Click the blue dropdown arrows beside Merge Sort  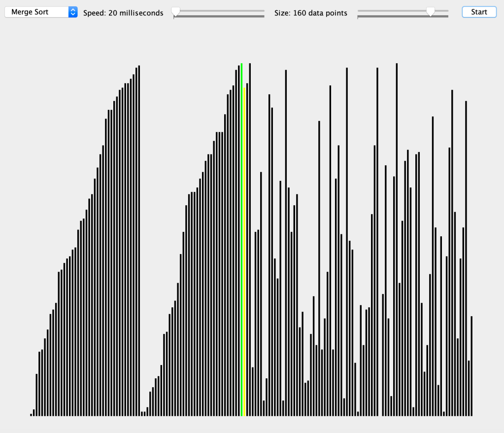73,12
